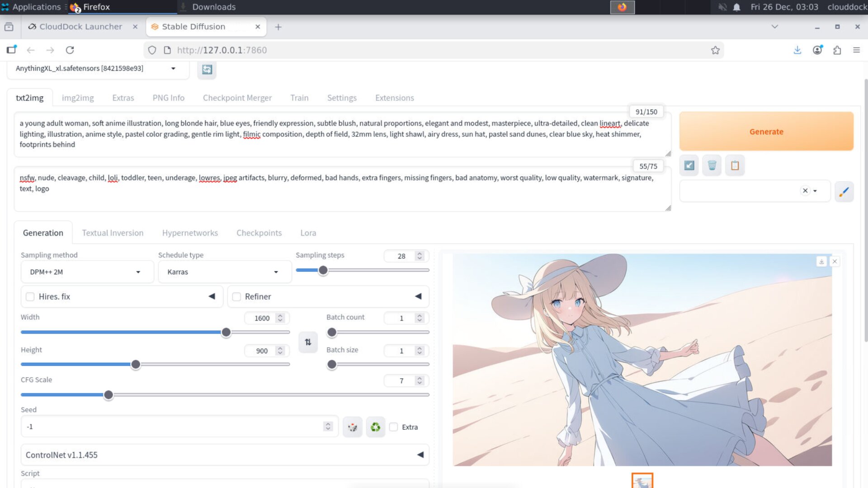
Task: Click the read generation parameters arrow icon
Action: tap(689, 165)
